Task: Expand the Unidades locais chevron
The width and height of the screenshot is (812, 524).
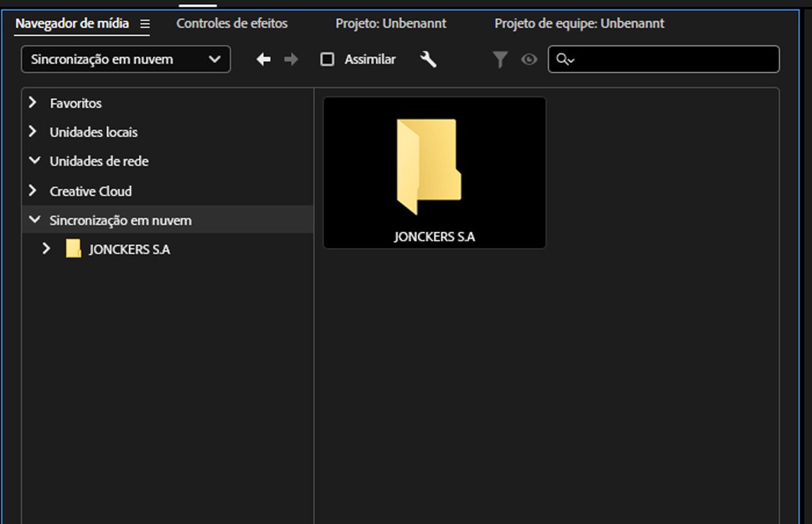Action: [32, 132]
